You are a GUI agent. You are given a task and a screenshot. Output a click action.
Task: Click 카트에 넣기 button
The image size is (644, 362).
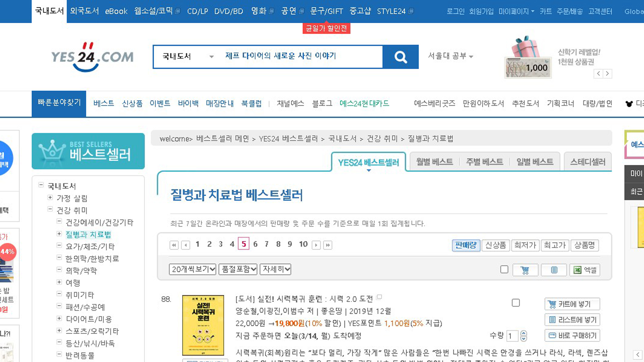[x=572, y=304]
